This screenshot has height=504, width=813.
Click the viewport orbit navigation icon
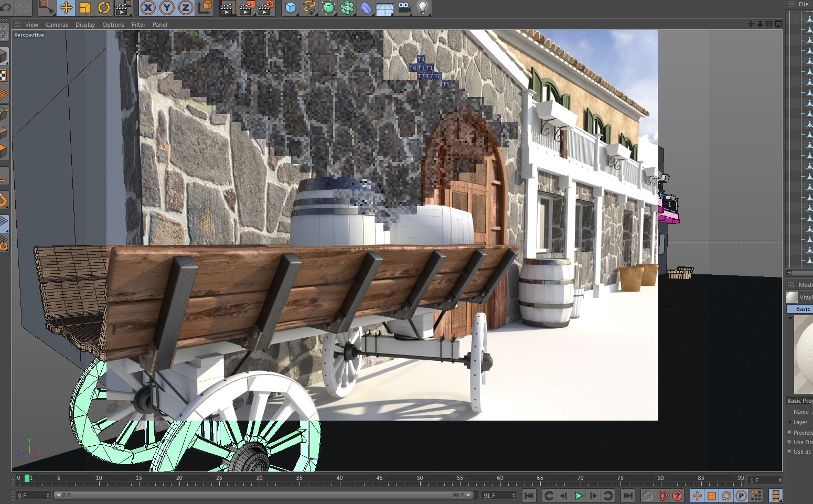[769, 24]
